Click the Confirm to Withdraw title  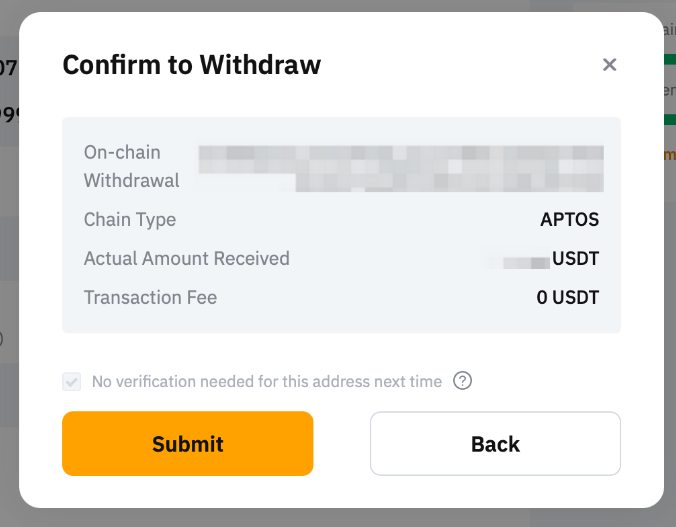tap(192, 65)
